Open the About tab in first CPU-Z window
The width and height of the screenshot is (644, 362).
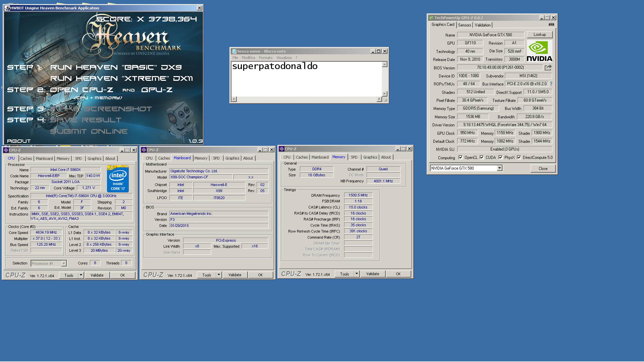coord(110,159)
